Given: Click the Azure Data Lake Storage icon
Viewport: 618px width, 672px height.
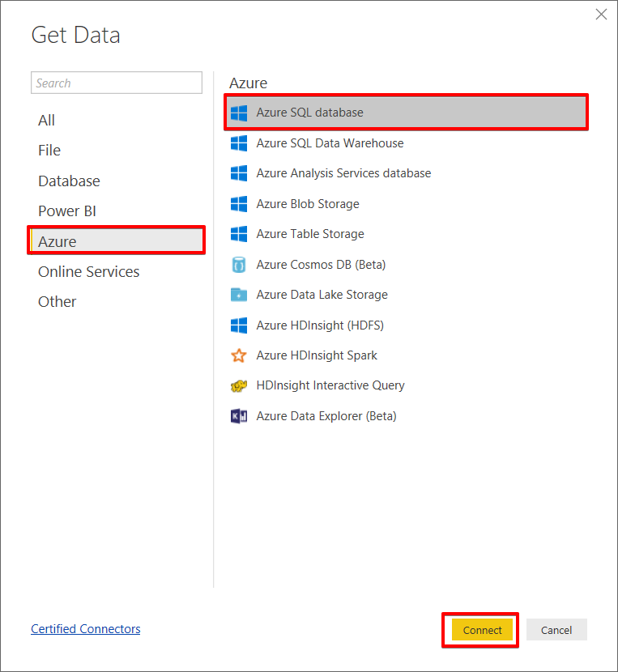Looking at the screenshot, I should [239, 295].
